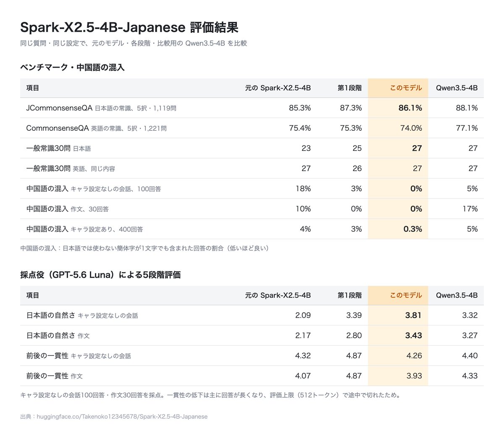This screenshot has height=436, width=504.
Task: Click the highlighted value 86.1%
Action: (410, 108)
